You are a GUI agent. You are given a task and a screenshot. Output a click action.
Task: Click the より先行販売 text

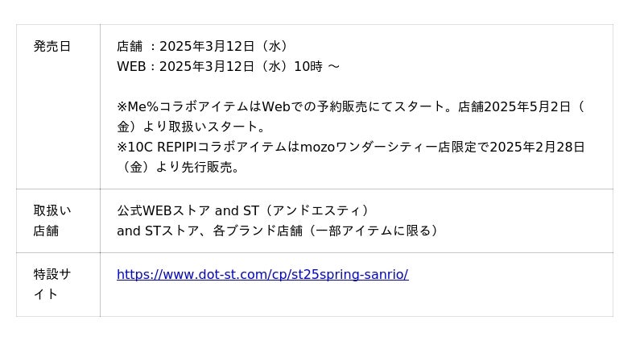tap(189, 167)
